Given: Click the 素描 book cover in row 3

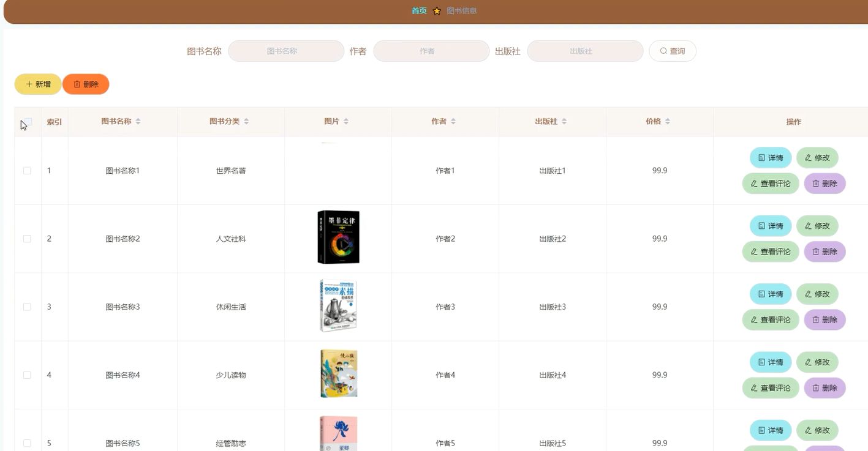Looking at the screenshot, I should 338,306.
